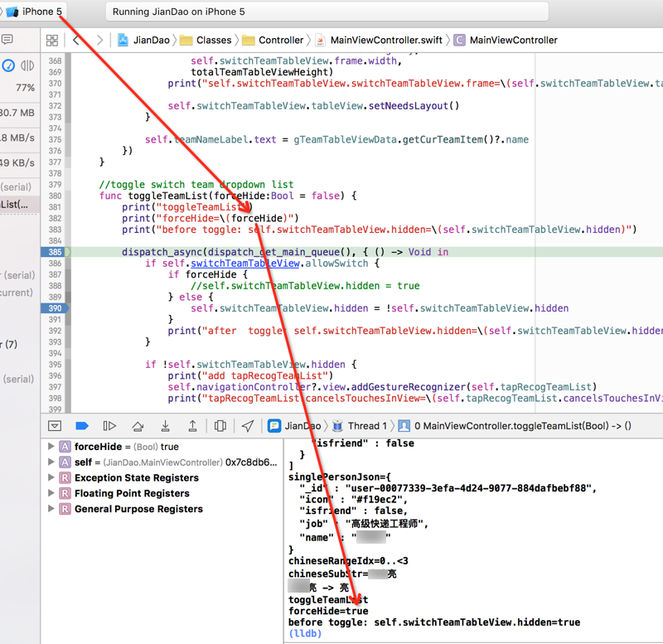Click the class C icon in jump bar
The height and width of the screenshot is (644, 663).
pyautogui.click(x=459, y=40)
